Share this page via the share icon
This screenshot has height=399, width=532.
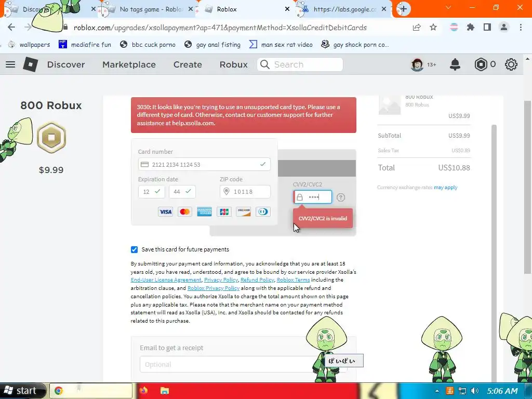pos(417,28)
